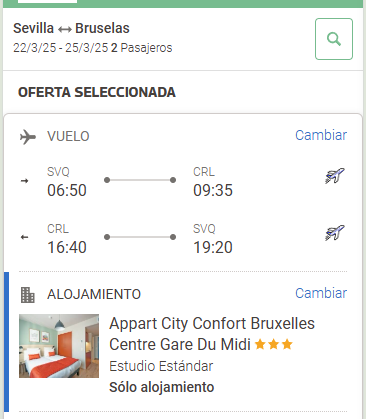This screenshot has width=366, height=419.
Task: Click the travel dates 22/3/25 - 25/3/25
Action: pos(61,48)
